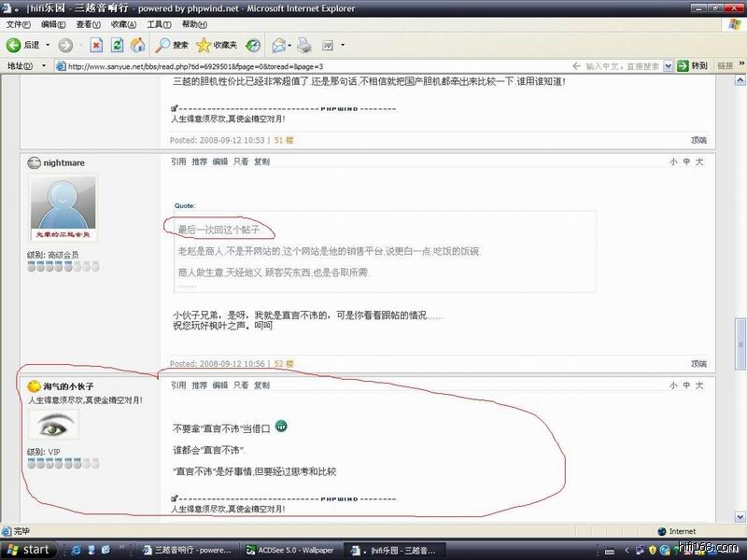Click the History icon in toolbar
747x560 pixels.
point(253,45)
